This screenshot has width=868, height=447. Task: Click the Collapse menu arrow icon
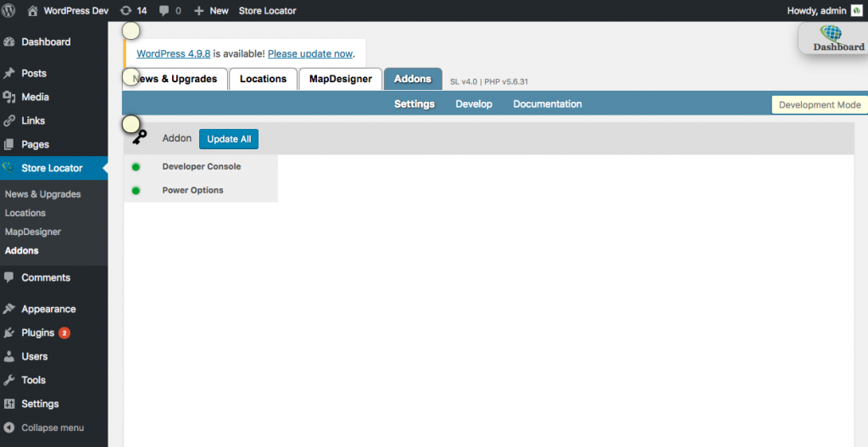(10, 427)
